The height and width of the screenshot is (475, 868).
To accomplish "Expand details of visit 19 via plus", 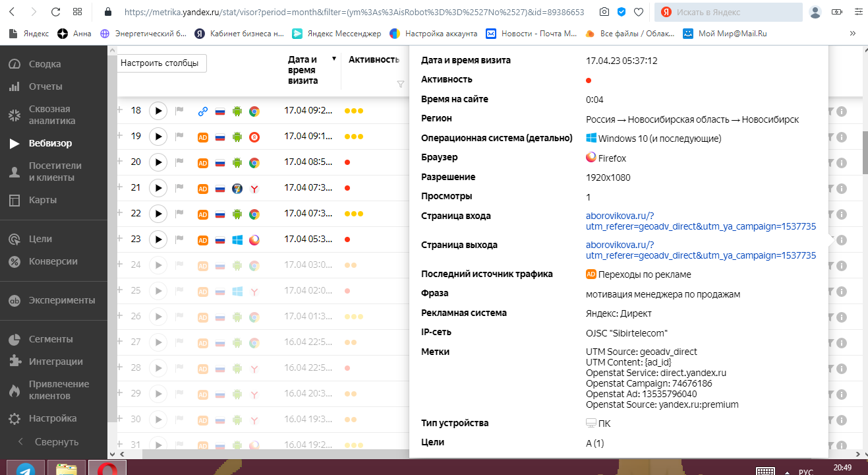I will tap(120, 136).
